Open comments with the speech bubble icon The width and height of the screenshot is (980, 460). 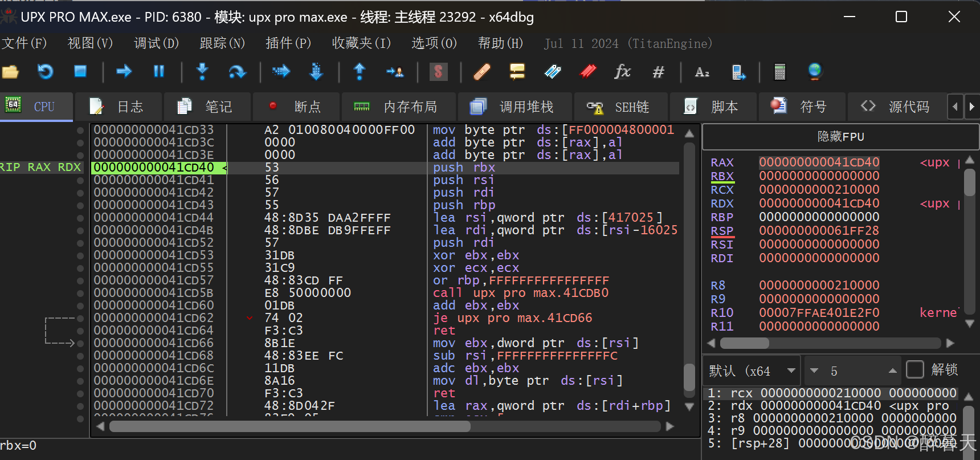[517, 72]
